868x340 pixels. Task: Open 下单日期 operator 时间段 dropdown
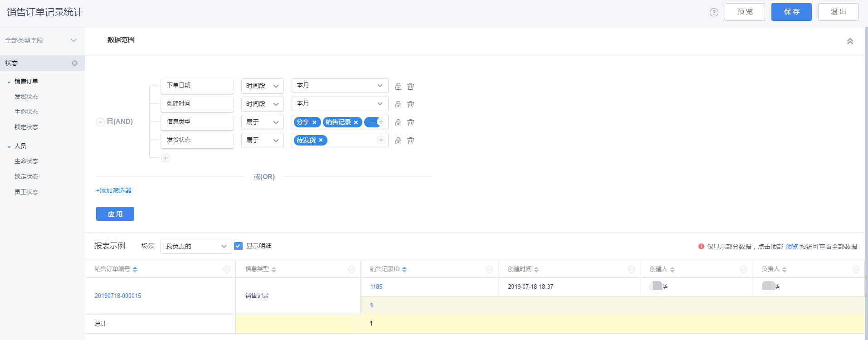[263, 86]
